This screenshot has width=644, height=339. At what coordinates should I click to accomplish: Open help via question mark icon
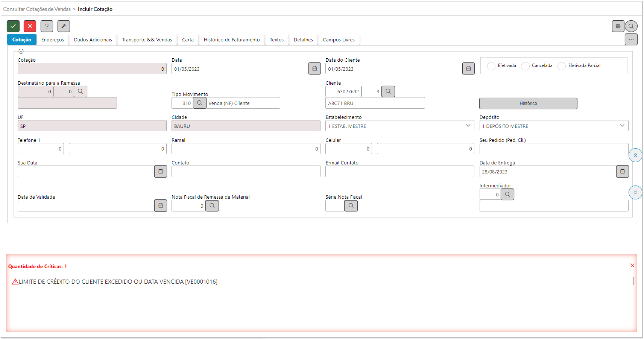click(47, 26)
